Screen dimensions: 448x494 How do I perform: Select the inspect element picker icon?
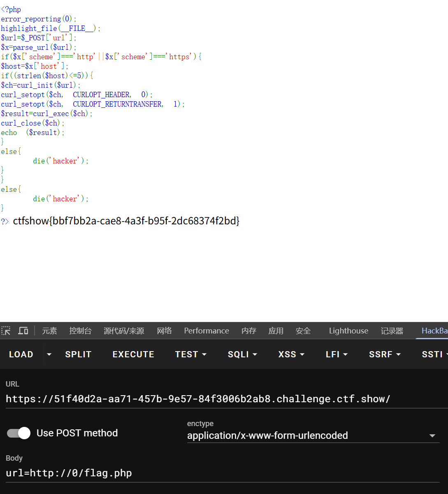pyautogui.click(x=6, y=331)
